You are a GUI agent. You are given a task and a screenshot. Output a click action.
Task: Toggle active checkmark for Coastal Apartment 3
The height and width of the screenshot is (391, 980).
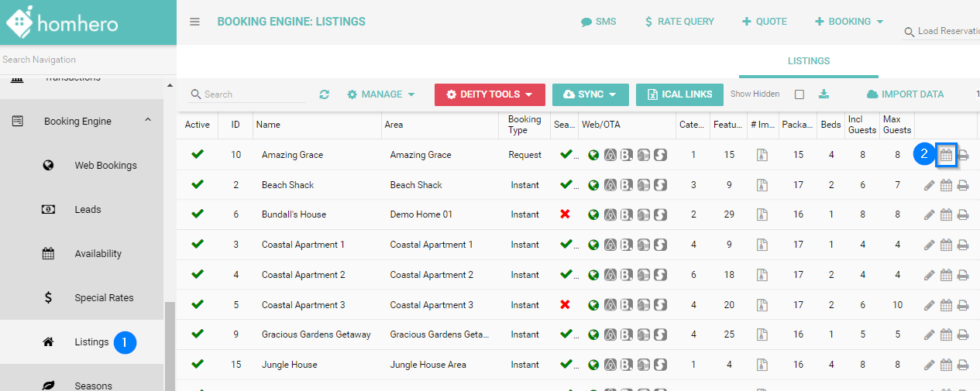pyautogui.click(x=198, y=304)
